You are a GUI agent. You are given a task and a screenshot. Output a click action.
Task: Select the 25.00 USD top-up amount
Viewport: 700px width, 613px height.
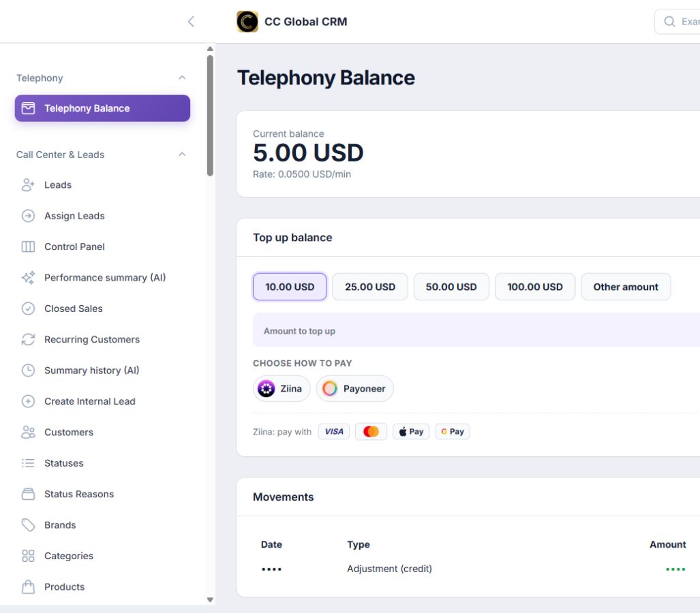(370, 287)
